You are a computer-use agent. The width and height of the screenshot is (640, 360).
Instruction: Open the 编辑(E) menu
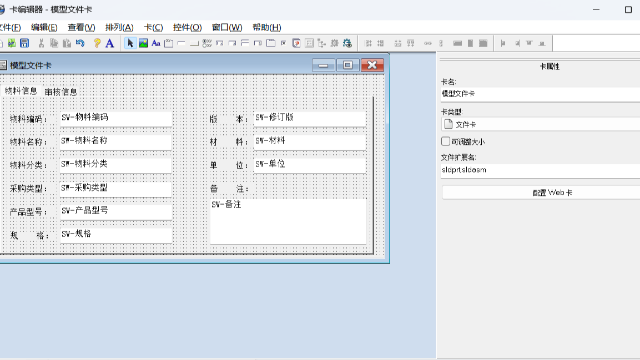click(x=44, y=27)
